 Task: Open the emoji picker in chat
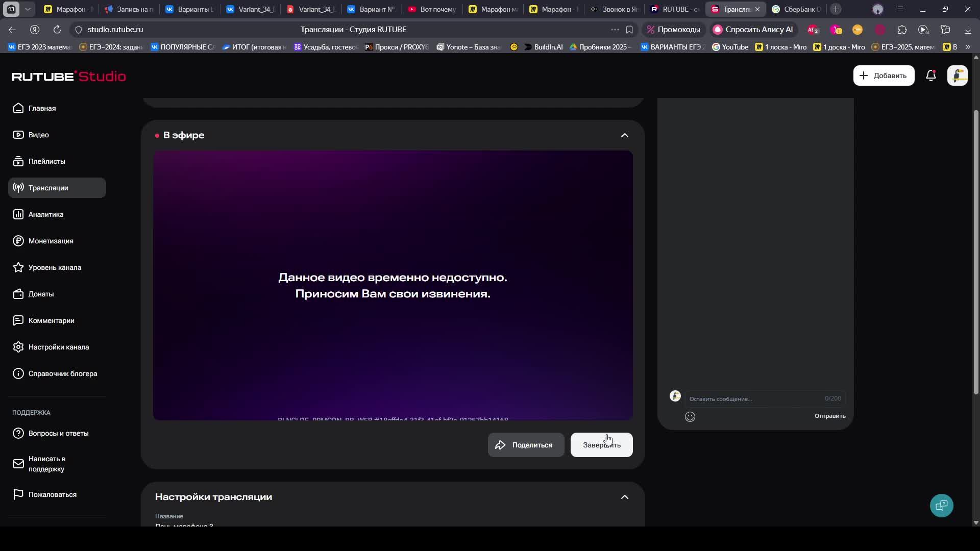[690, 417]
